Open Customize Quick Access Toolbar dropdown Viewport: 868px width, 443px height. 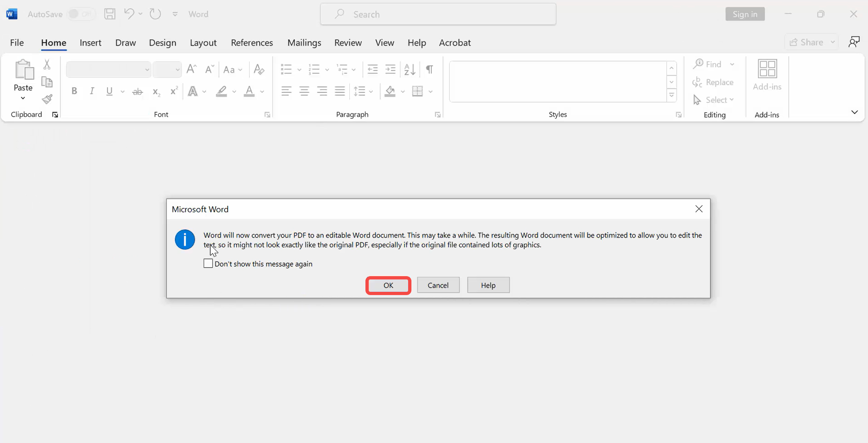(175, 14)
